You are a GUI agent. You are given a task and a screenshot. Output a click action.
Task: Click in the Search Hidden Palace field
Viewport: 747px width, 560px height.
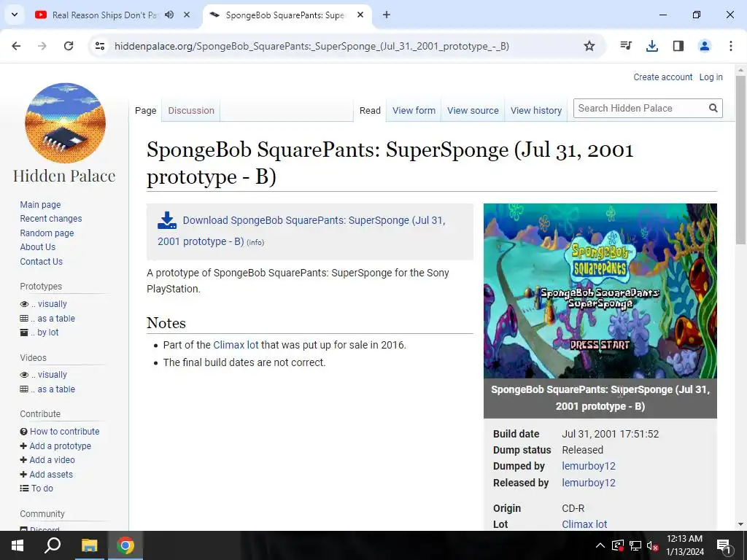640,108
